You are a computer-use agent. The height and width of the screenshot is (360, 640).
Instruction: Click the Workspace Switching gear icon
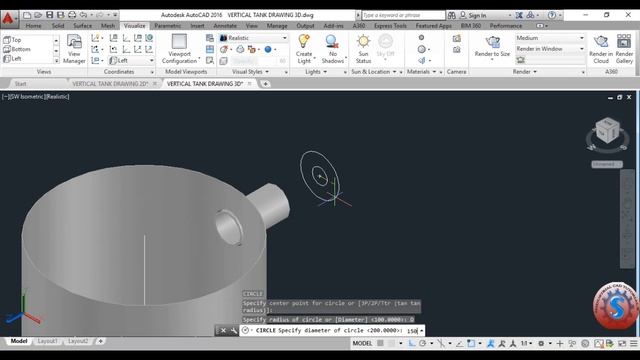pyautogui.click(x=541, y=344)
